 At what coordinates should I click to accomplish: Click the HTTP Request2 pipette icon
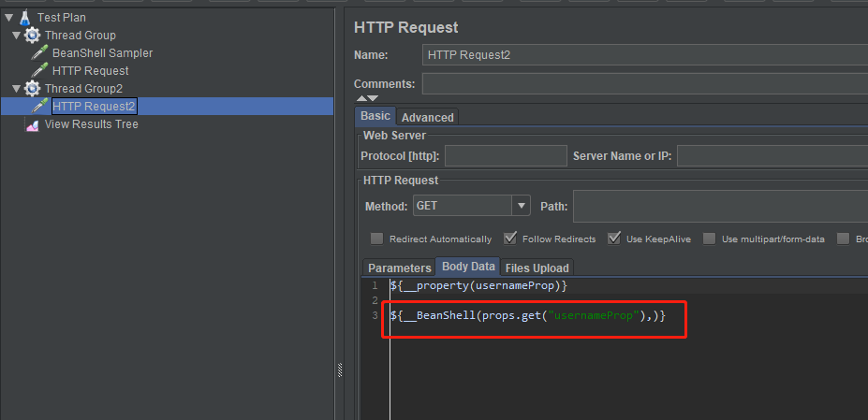pos(39,107)
